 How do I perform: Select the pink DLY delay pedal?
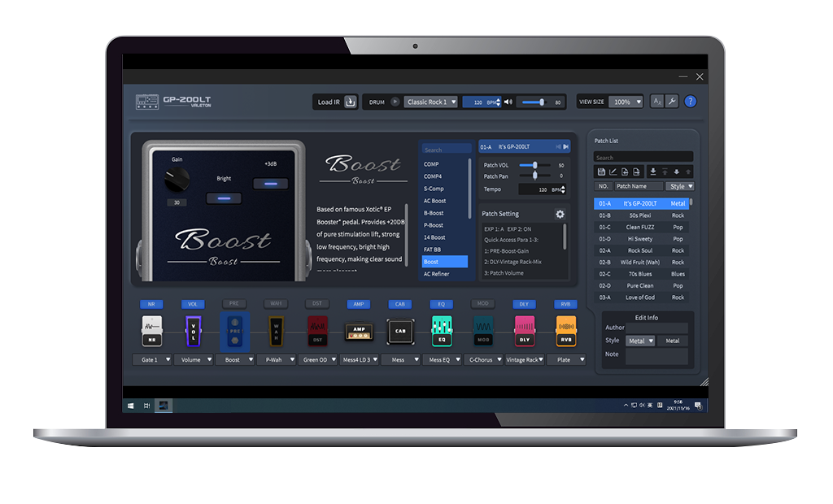pyautogui.click(x=525, y=330)
